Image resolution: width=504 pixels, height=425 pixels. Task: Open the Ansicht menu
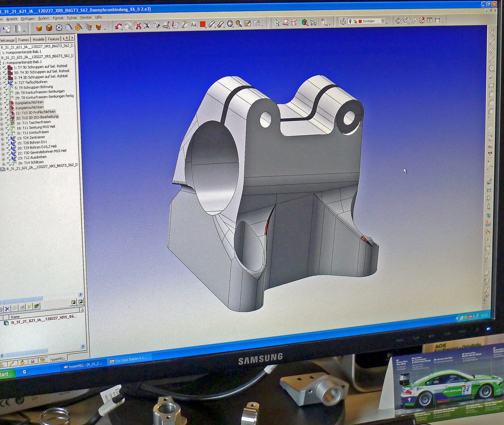tap(12, 19)
